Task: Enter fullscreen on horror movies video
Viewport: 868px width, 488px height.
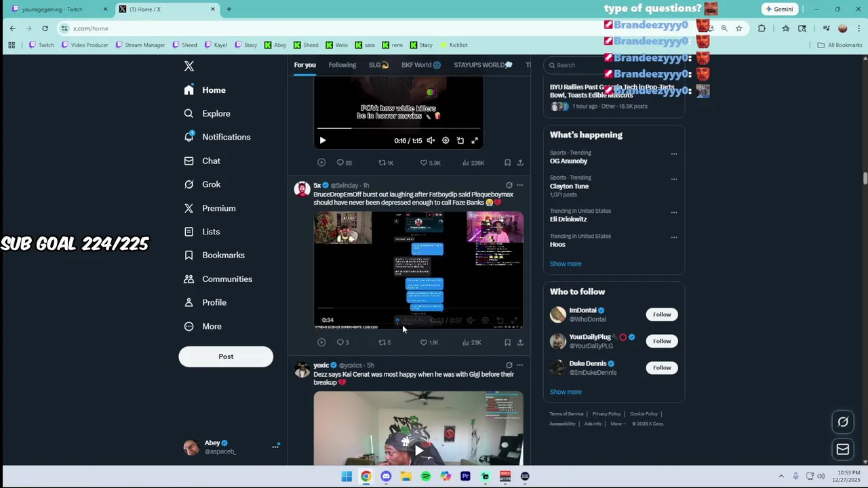Action: (x=475, y=140)
